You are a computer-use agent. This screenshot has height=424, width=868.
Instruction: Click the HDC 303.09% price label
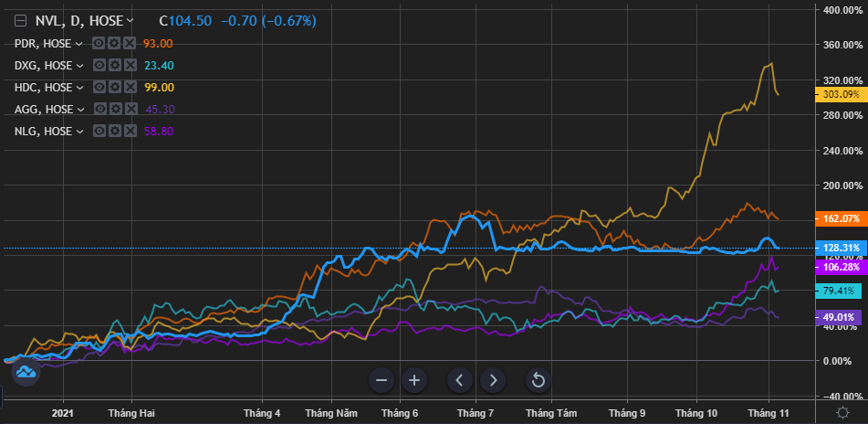coord(841,95)
